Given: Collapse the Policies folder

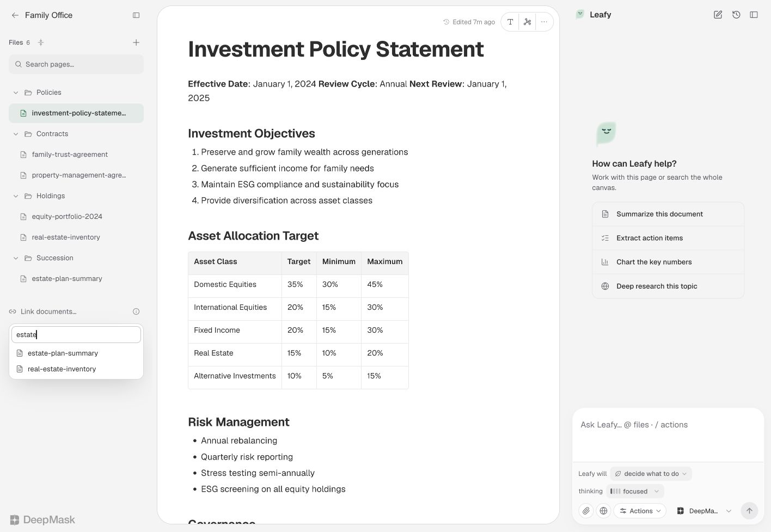Looking at the screenshot, I should 16,93.
